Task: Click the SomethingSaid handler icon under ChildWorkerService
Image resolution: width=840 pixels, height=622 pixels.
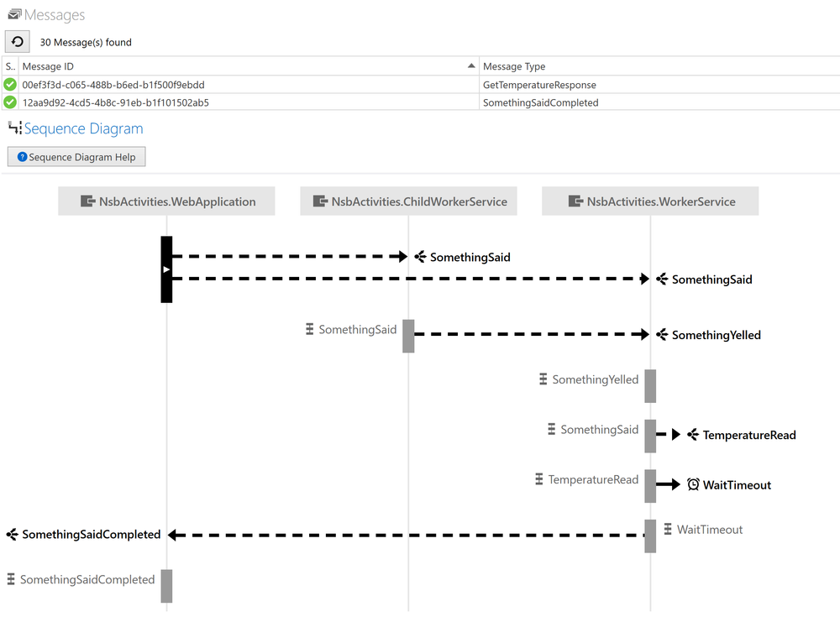Action: (x=310, y=330)
